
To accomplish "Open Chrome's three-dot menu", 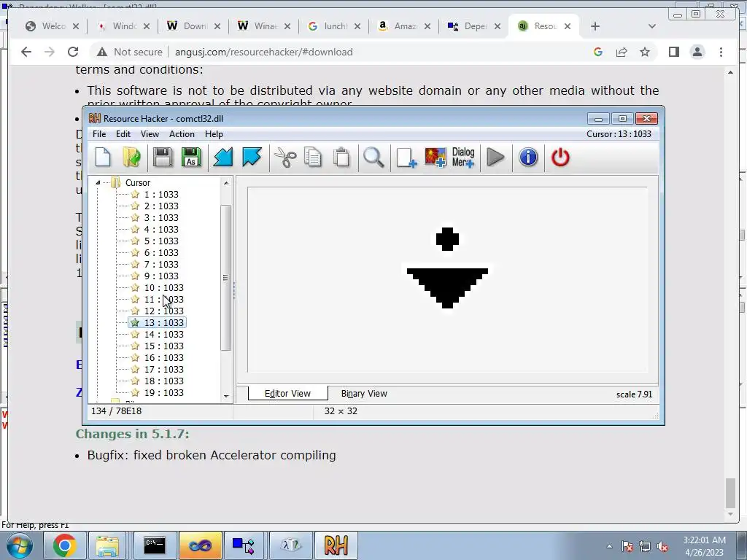I will point(721,52).
